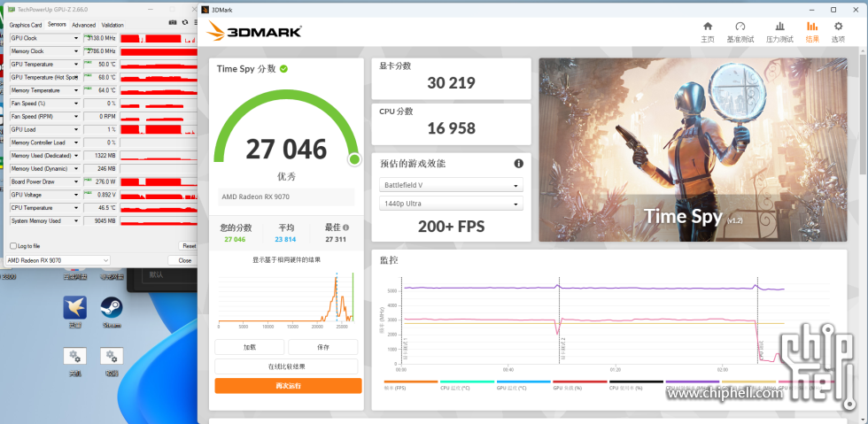Expand the GPU Voltage sensor dropdown
The width and height of the screenshot is (868, 424).
[76, 195]
